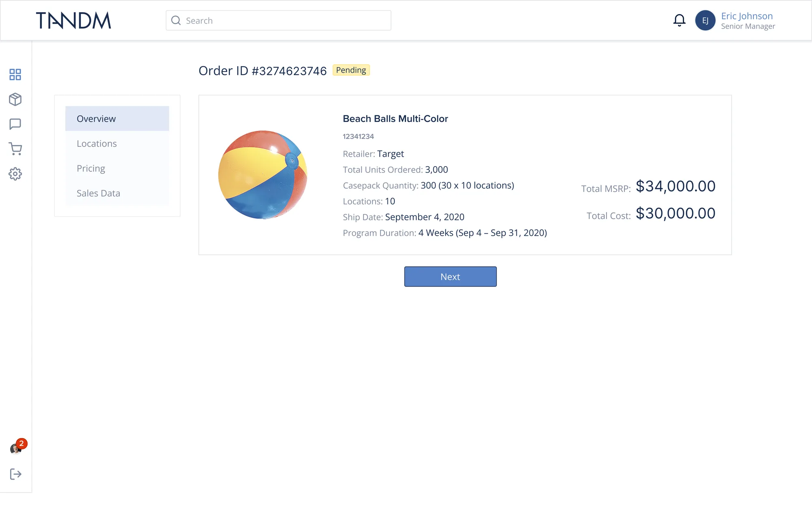Click the Ship Date September 4, 2020

(425, 217)
